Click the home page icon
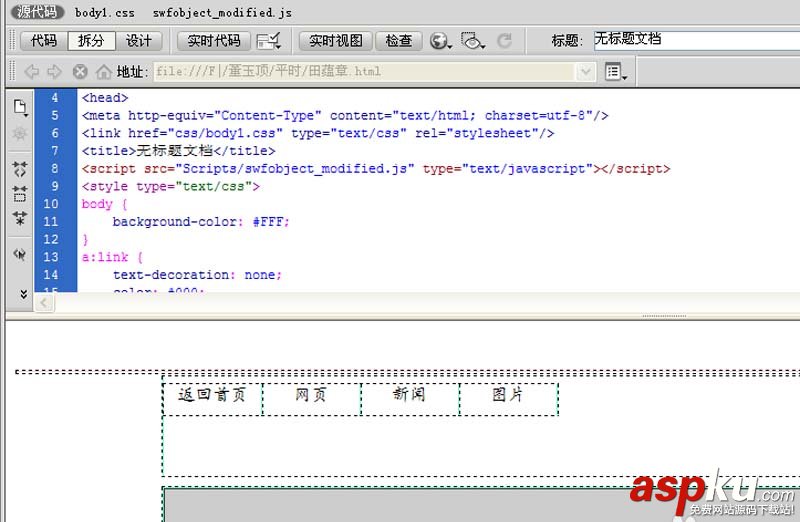 [104, 71]
